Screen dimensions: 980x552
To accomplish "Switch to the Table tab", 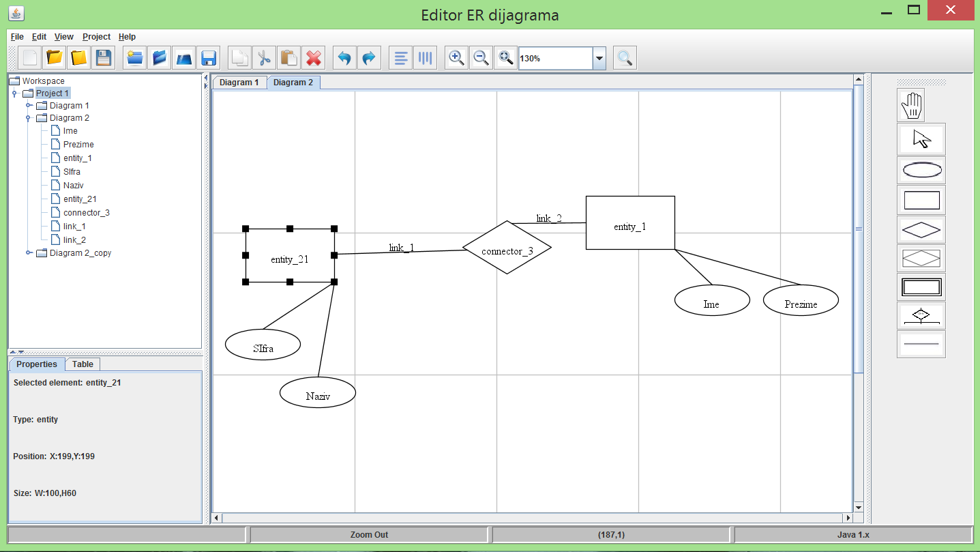I will (83, 364).
